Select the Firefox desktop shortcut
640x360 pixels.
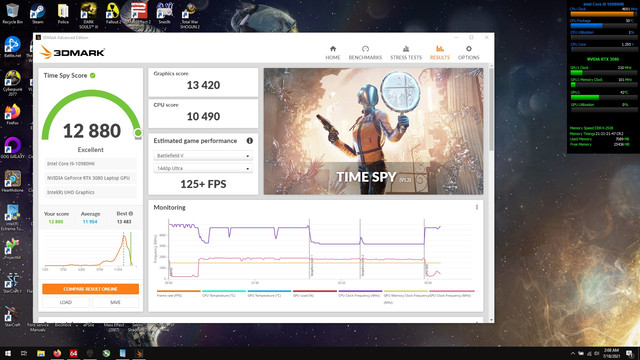click(x=13, y=114)
